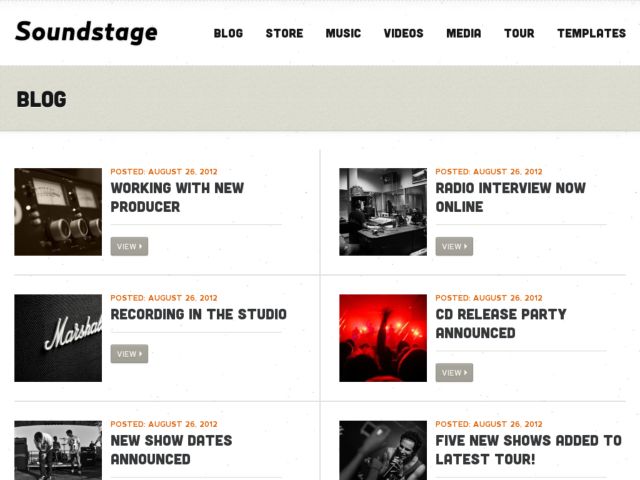Open New Show Dates Announced title

pyautogui.click(x=171, y=450)
